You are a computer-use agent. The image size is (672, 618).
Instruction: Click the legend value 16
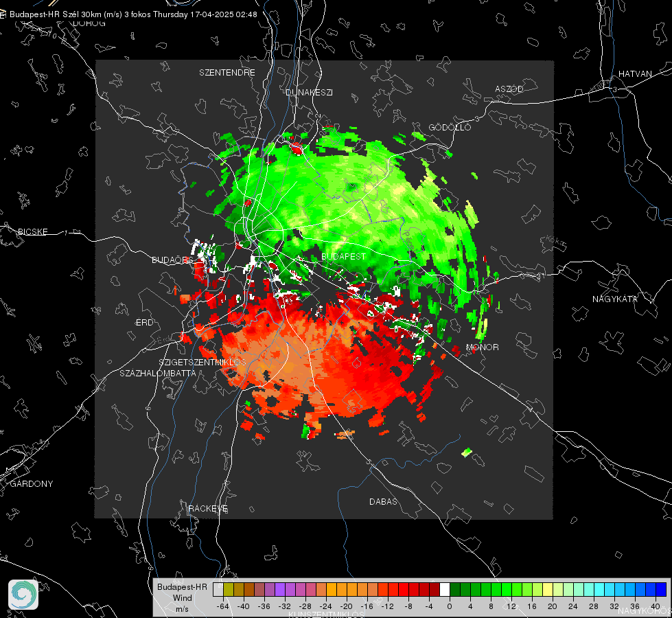click(x=532, y=606)
